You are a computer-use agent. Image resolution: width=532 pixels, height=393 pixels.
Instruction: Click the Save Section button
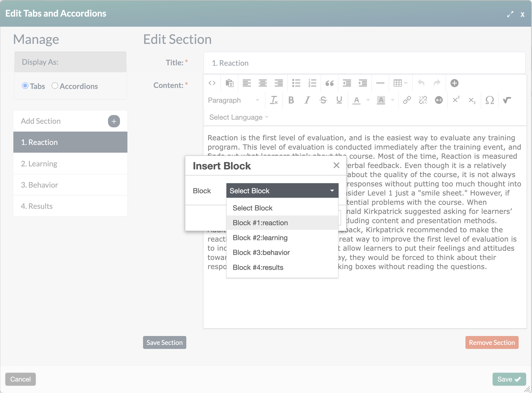164,342
